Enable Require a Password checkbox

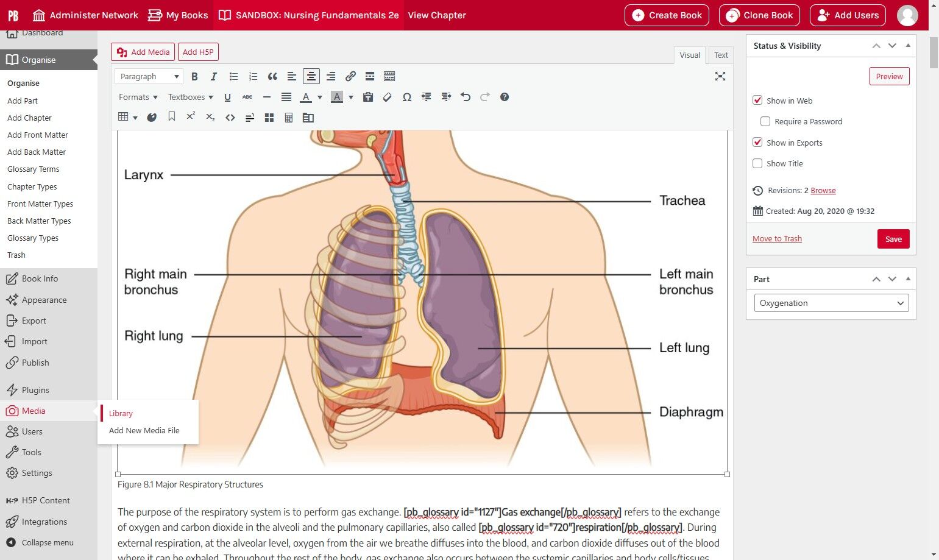[765, 121]
